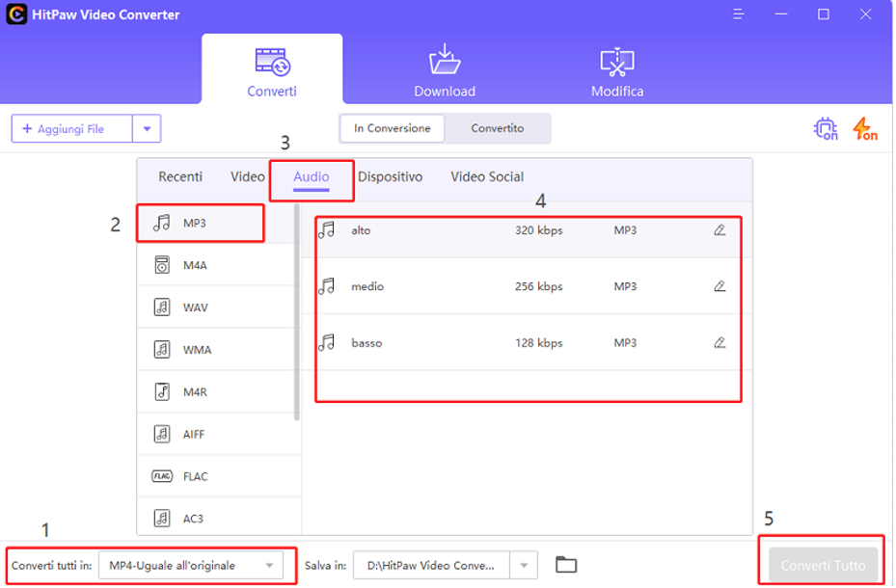The width and height of the screenshot is (896, 588).
Task: Show the Convertito list
Action: click(497, 128)
